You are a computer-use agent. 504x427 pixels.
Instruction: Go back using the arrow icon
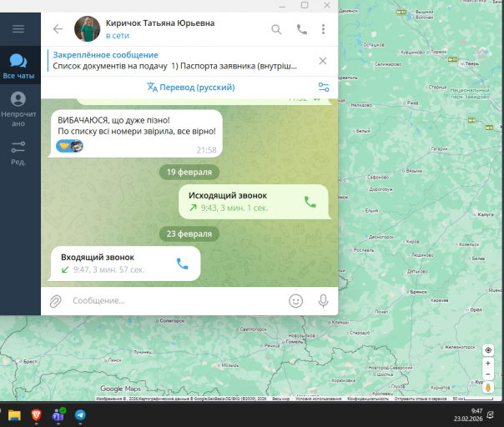pos(58,29)
